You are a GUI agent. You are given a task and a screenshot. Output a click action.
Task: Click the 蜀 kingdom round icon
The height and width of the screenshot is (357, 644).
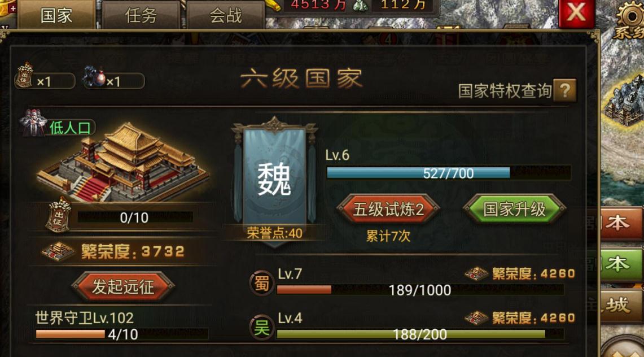[x=261, y=284]
